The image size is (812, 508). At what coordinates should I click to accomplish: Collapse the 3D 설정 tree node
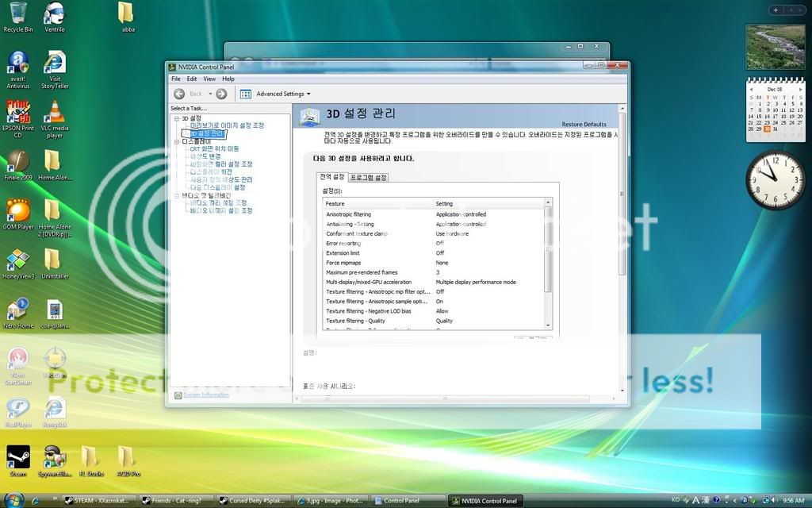pyautogui.click(x=177, y=119)
